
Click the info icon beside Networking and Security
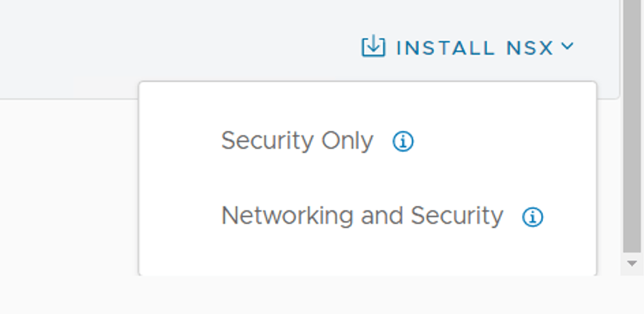click(533, 217)
